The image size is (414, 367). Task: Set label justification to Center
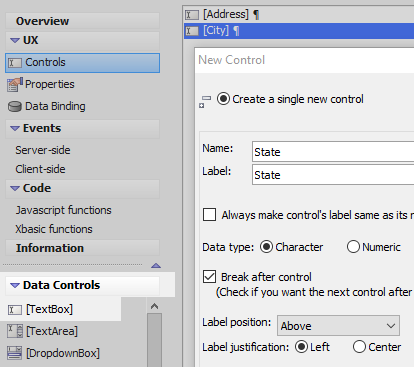click(x=359, y=347)
